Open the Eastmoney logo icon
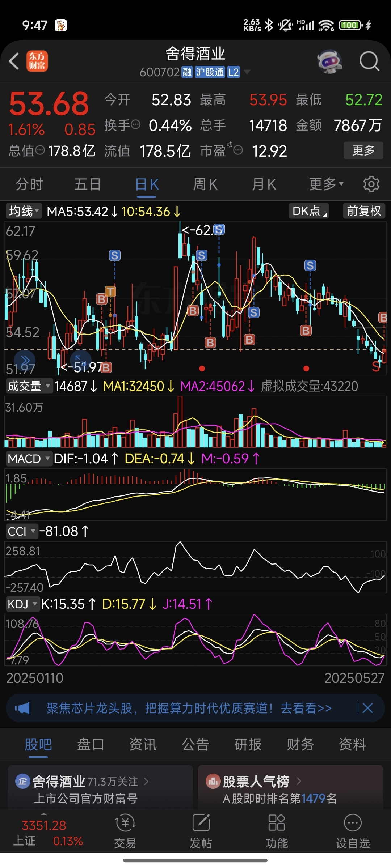The width and height of the screenshot is (391, 868). click(x=37, y=61)
